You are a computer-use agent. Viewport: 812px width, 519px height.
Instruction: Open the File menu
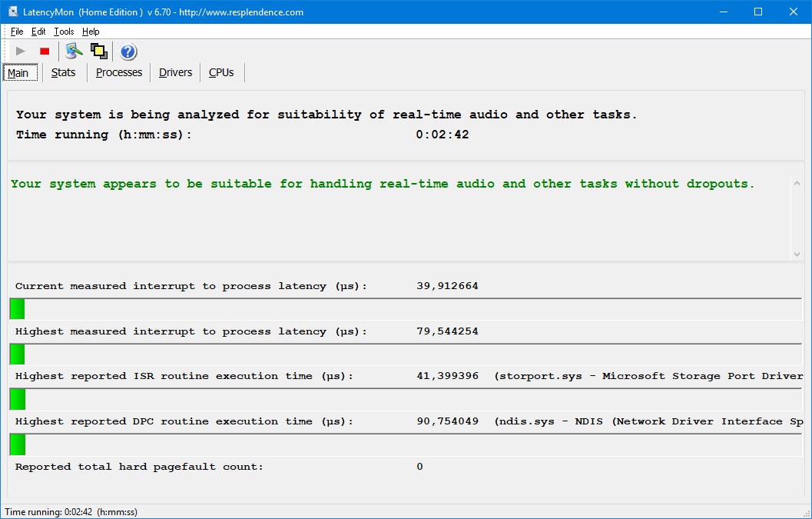point(17,32)
